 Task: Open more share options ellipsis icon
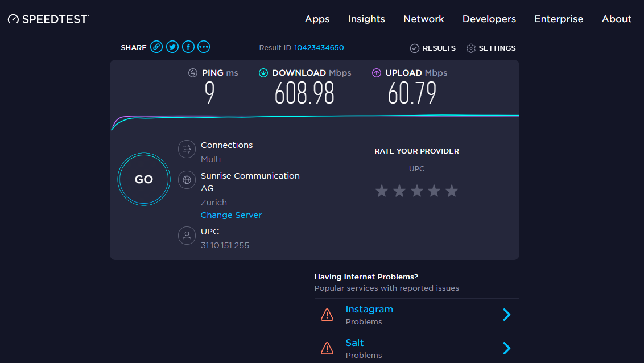pyautogui.click(x=204, y=47)
